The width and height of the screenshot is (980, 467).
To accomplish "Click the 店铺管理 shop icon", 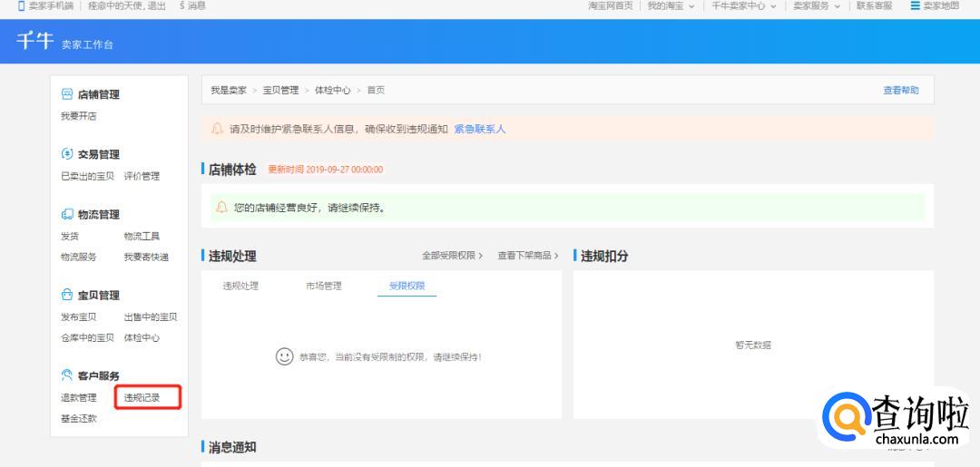I will click(67, 94).
